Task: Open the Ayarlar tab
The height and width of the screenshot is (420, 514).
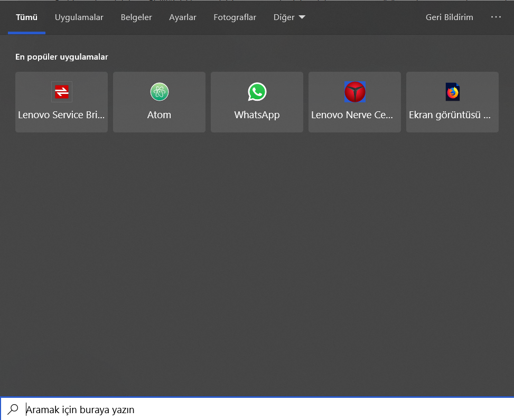Action: [x=183, y=17]
